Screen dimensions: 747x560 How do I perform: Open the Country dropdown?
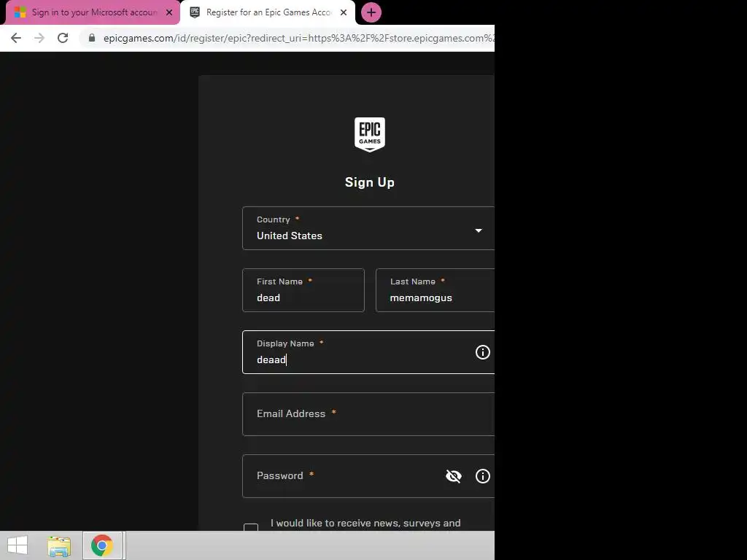coord(368,228)
